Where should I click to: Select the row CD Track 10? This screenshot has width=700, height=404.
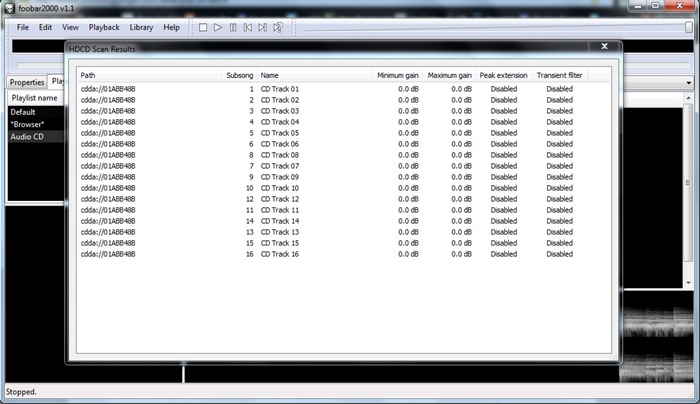coord(344,188)
